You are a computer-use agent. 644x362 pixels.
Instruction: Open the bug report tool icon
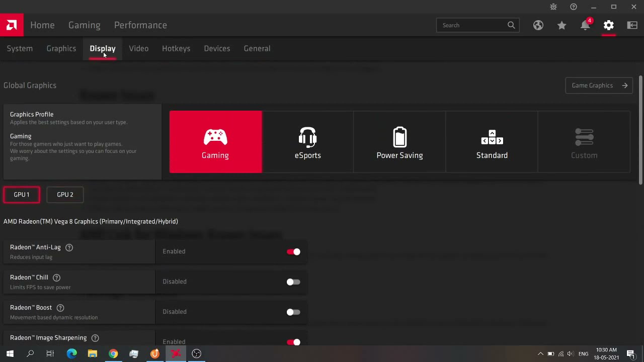(553, 7)
